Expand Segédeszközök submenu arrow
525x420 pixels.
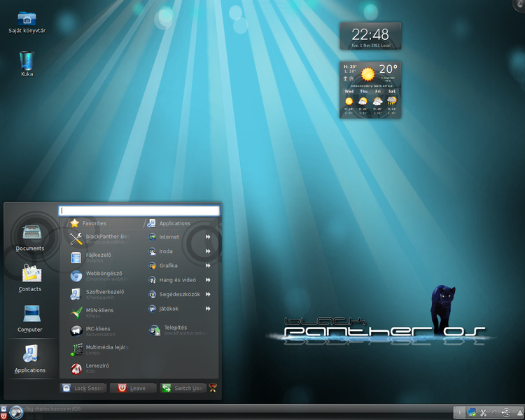click(208, 295)
